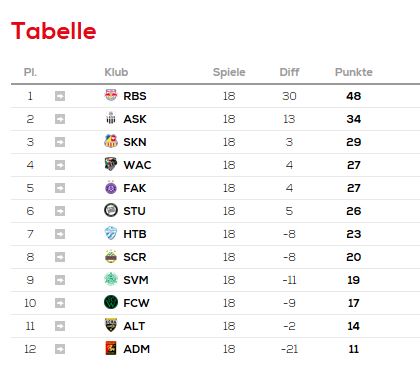Click the RBS club logo

[x=111, y=95]
